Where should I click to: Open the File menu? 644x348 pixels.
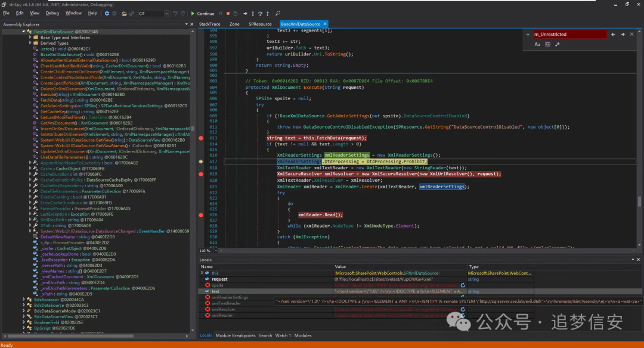click(x=6, y=13)
